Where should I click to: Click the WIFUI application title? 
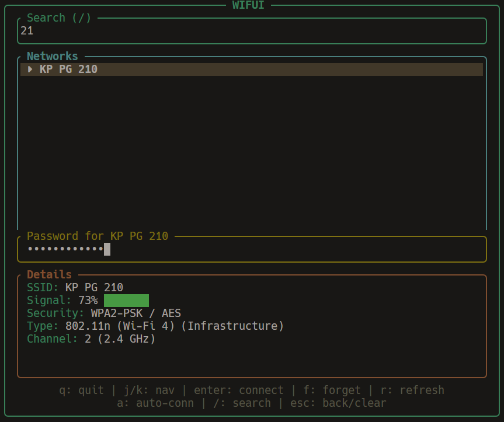point(251,5)
